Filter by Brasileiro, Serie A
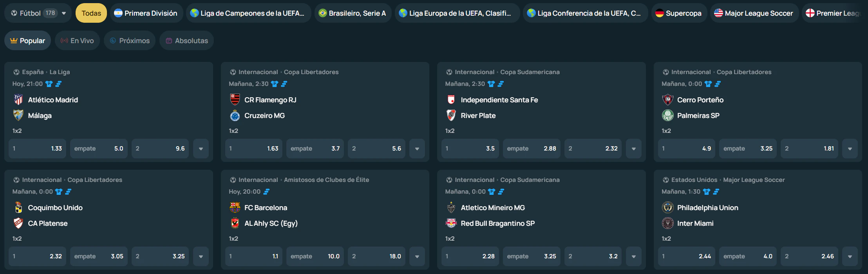The height and width of the screenshot is (274, 868). tap(353, 13)
